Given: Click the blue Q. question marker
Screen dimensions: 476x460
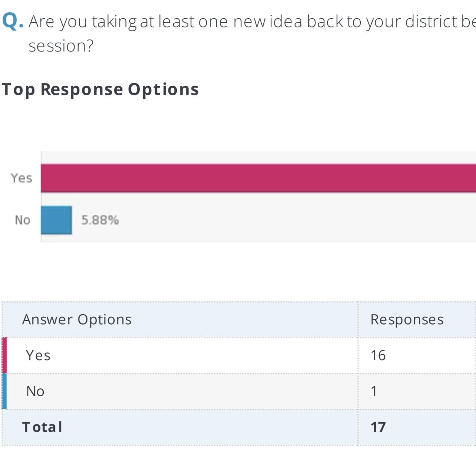Looking at the screenshot, I should (12, 22).
